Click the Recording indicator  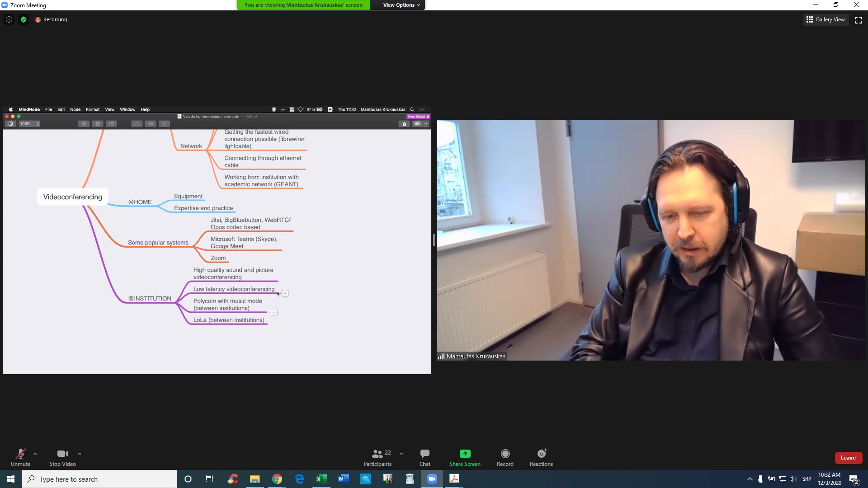pos(51,19)
